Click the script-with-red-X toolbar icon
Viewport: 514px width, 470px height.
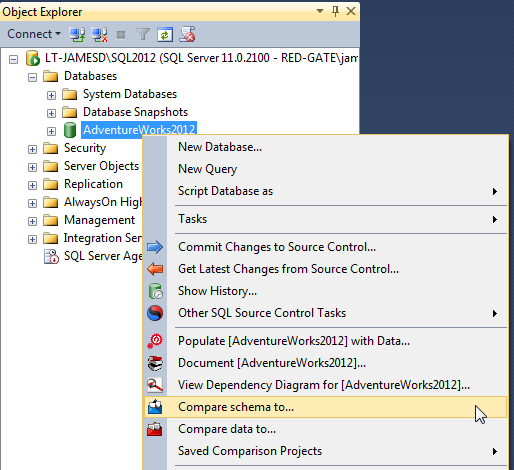coord(187,34)
